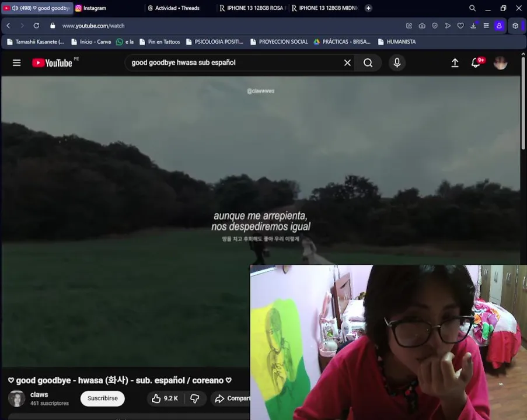Subscribe to claws with Suscribirse
Screen dimensions: 527x420
[x=103, y=398]
